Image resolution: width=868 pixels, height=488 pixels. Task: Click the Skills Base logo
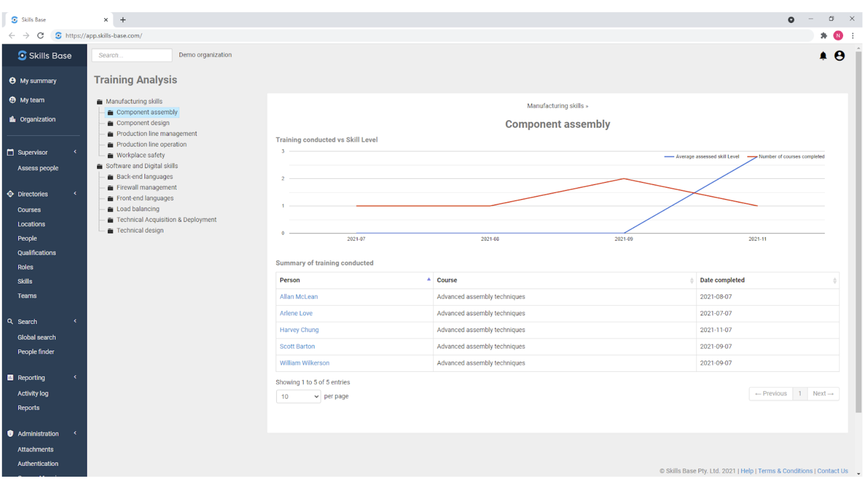click(44, 56)
